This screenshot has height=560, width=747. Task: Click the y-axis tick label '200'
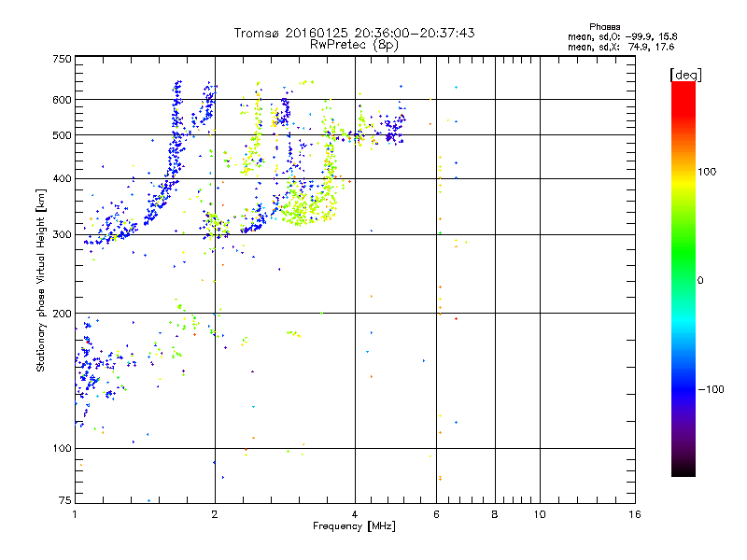pyautogui.click(x=62, y=314)
